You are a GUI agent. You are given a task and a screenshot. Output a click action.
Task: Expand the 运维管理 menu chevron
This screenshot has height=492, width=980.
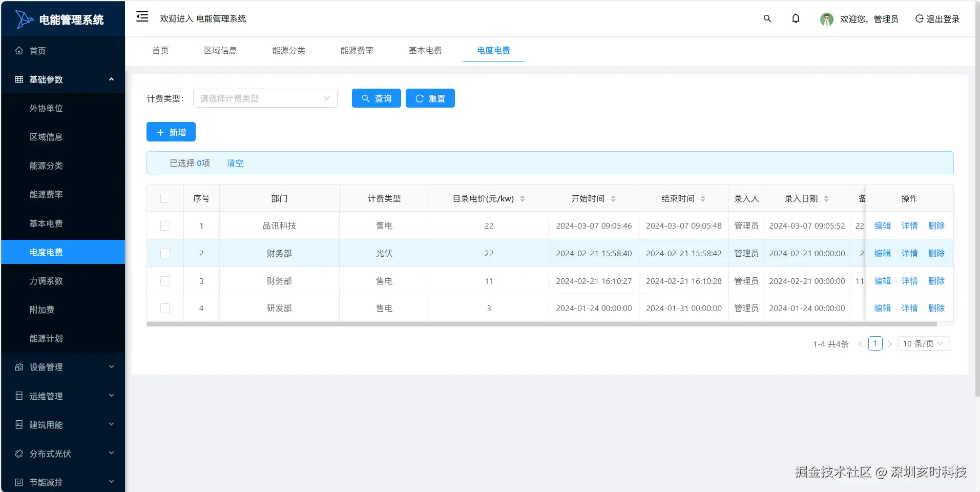click(x=111, y=396)
